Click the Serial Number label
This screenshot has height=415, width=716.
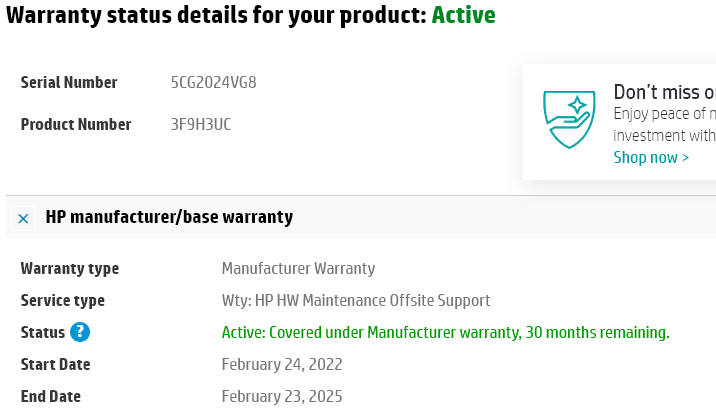[x=69, y=82]
